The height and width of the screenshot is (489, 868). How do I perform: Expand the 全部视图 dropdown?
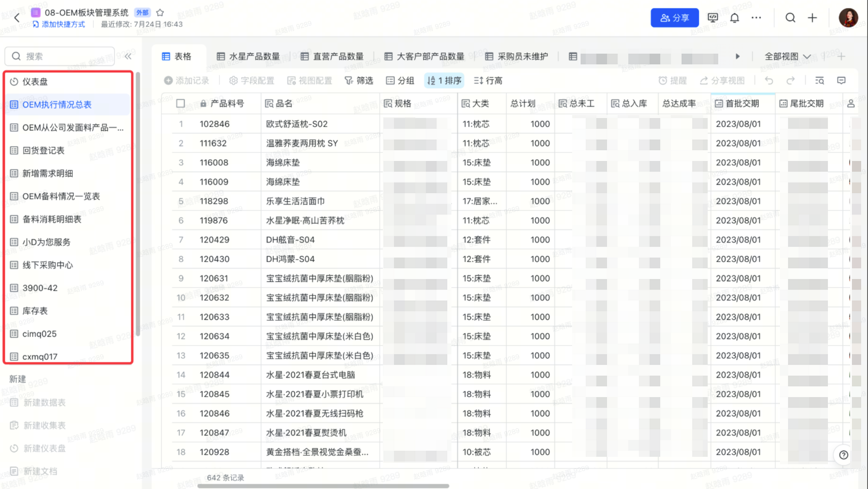(787, 56)
